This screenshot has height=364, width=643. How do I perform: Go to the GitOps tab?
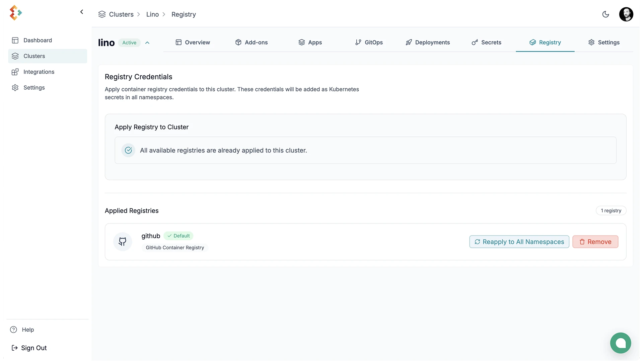369,42
